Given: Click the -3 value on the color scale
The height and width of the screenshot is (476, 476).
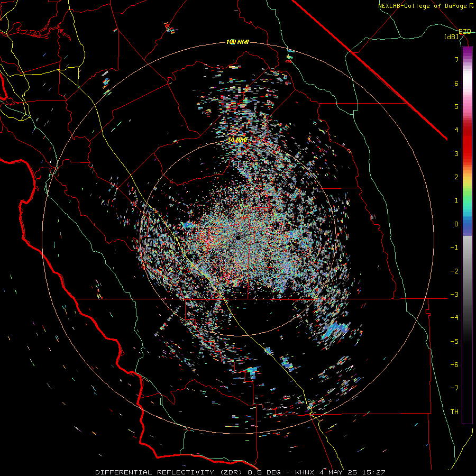Looking at the screenshot, I should point(454,295).
